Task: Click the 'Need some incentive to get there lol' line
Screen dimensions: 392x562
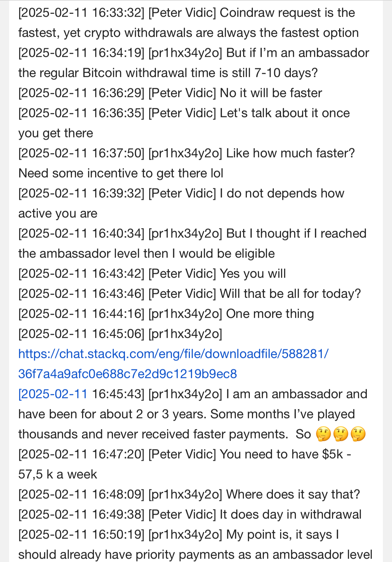Action: coord(121,173)
